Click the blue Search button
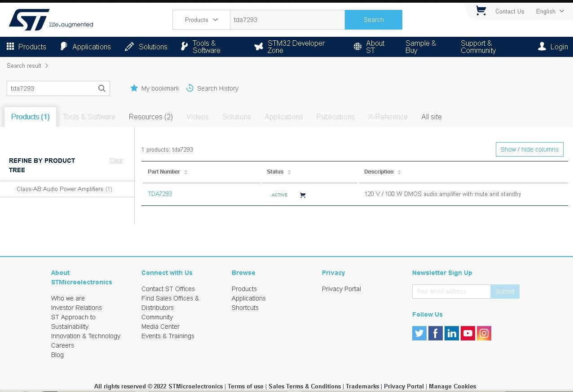Screen dimensions: 573x392 [x=374, y=20]
